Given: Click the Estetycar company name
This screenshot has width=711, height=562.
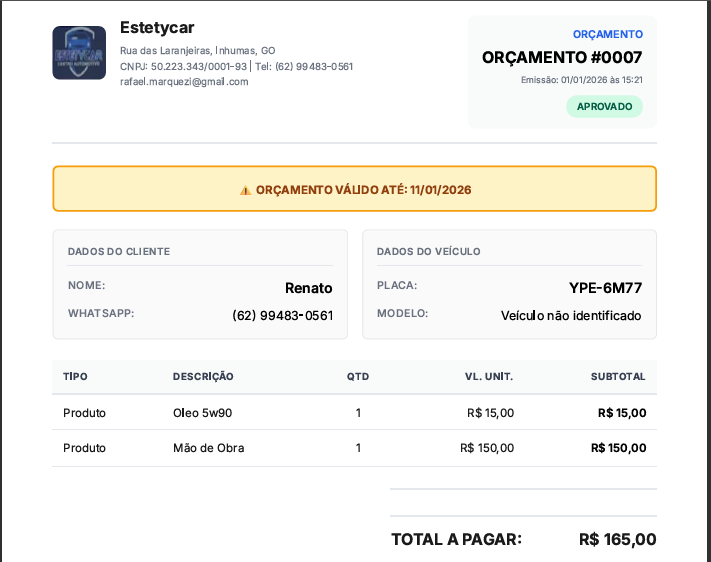Looking at the screenshot, I should click(157, 28).
